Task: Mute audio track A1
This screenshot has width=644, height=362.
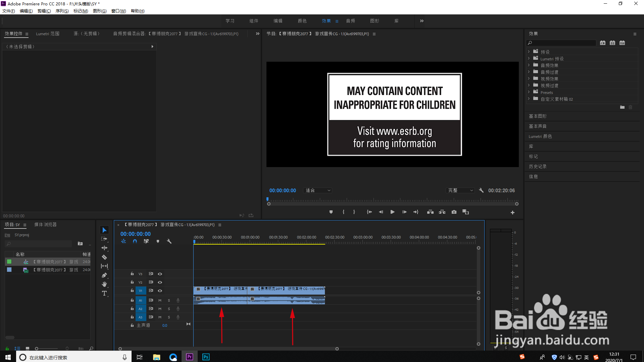Action: (x=160, y=300)
